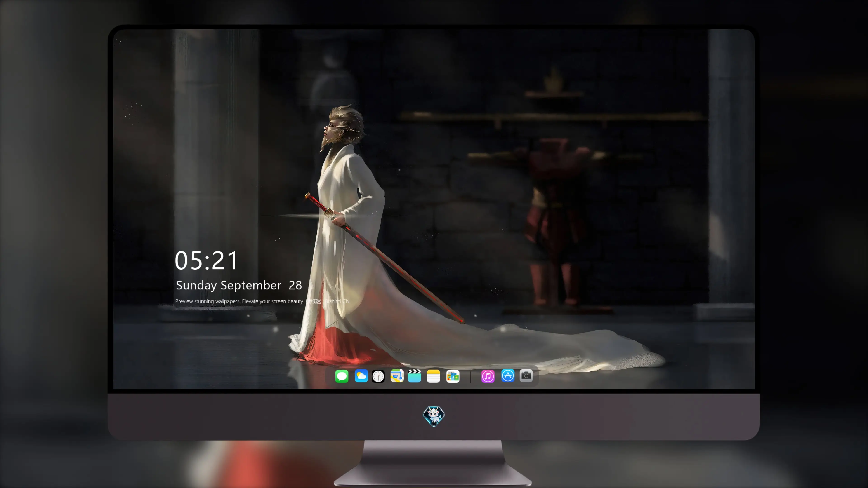Viewport: 868px width, 488px height.
Task: Open the Messages app in the dock
Action: click(x=342, y=376)
